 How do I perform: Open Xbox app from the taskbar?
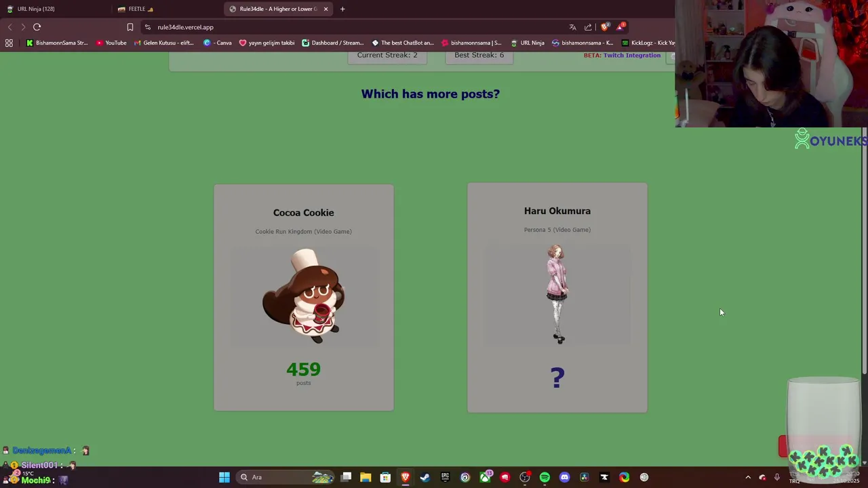485,477
